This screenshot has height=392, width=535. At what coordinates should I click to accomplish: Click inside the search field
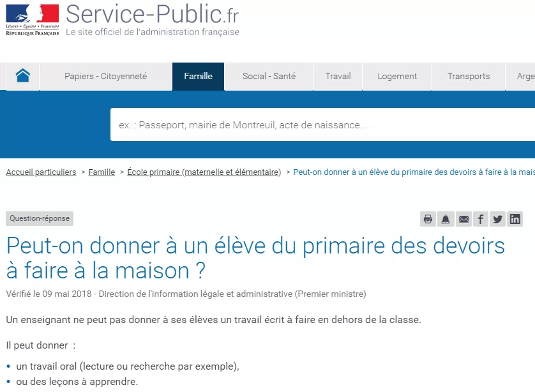[322, 124]
